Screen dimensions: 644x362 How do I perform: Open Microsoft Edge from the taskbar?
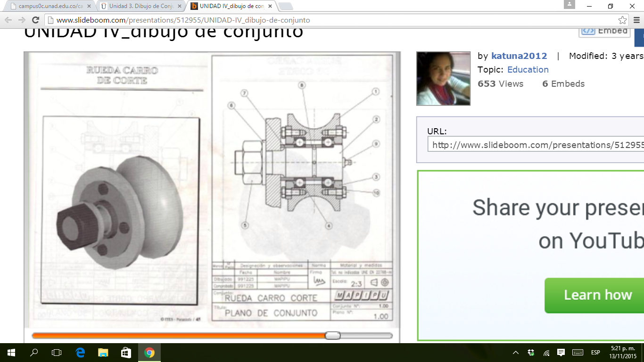[x=80, y=353]
